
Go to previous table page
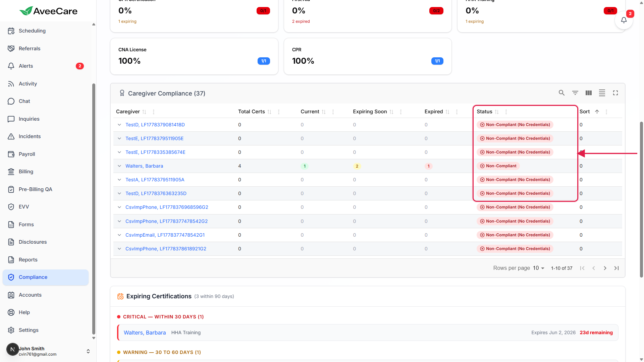594,268
